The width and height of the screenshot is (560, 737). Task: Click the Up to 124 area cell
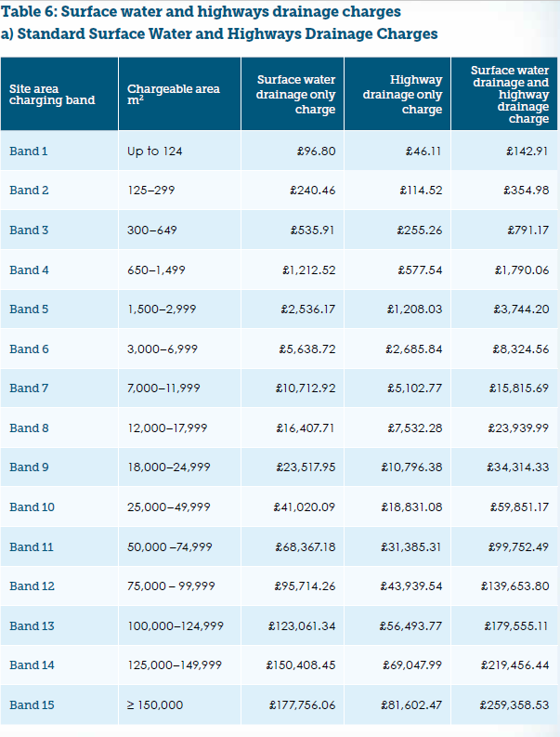154,151
